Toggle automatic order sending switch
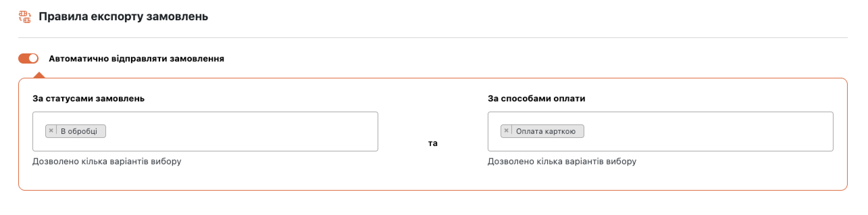This screenshot has width=868, height=215. [28, 58]
